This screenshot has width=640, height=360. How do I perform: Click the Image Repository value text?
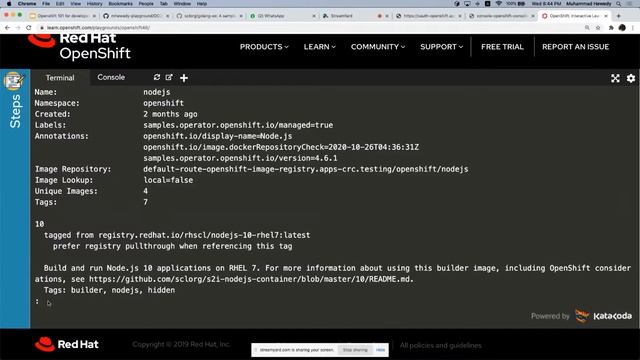click(x=306, y=169)
